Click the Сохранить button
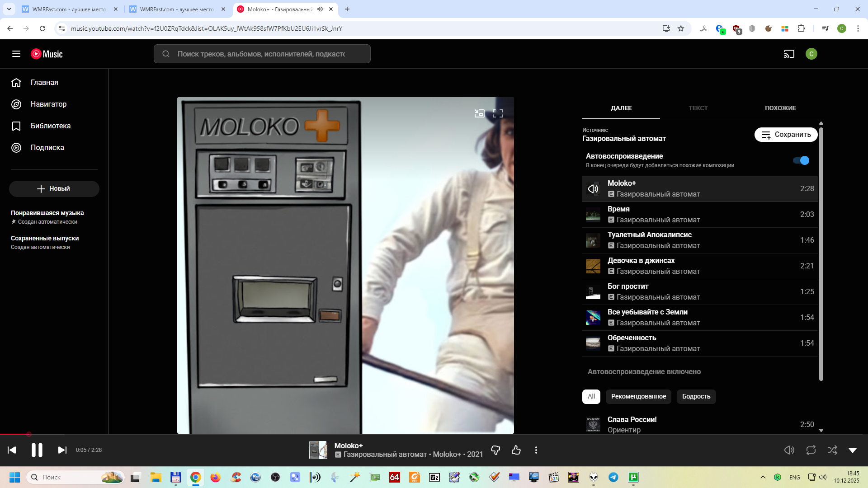This screenshot has width=868, height=488. (786, 135)
